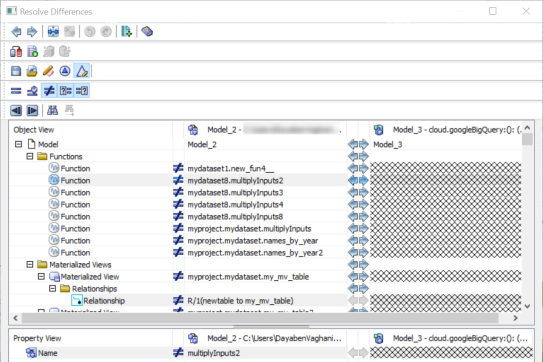
Task: Click the Object View scrollbar up arrow
Action: pos(527,128)
